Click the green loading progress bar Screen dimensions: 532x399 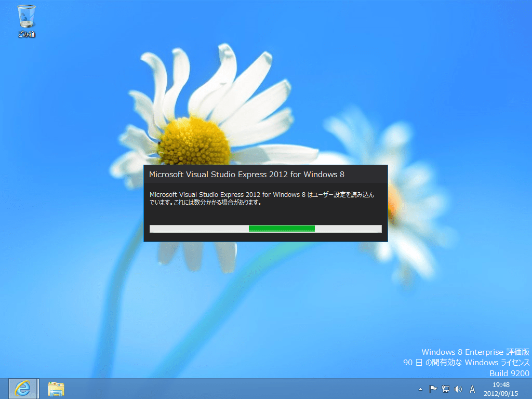(265, 229)
